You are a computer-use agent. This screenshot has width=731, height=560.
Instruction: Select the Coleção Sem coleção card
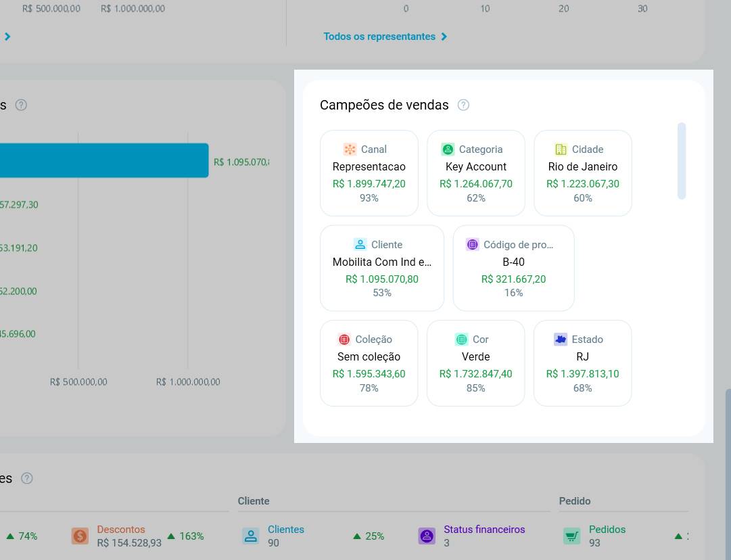369,363
